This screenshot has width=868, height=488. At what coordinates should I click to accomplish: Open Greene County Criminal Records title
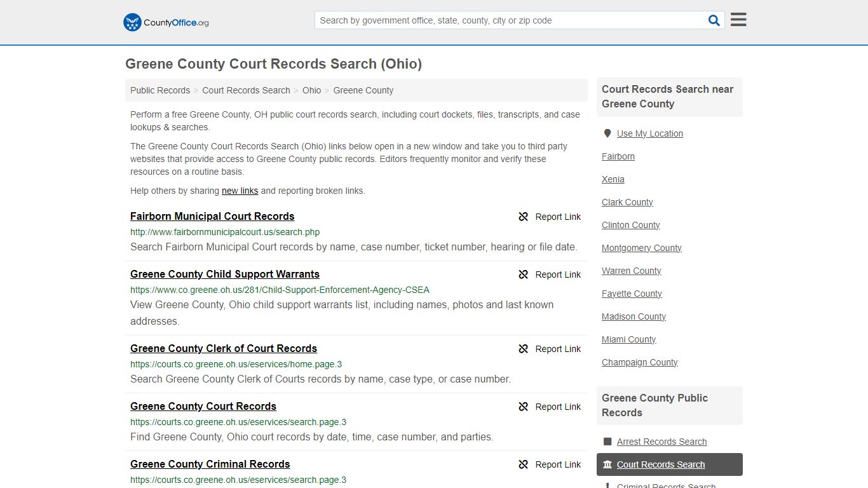tap(210, 464)
